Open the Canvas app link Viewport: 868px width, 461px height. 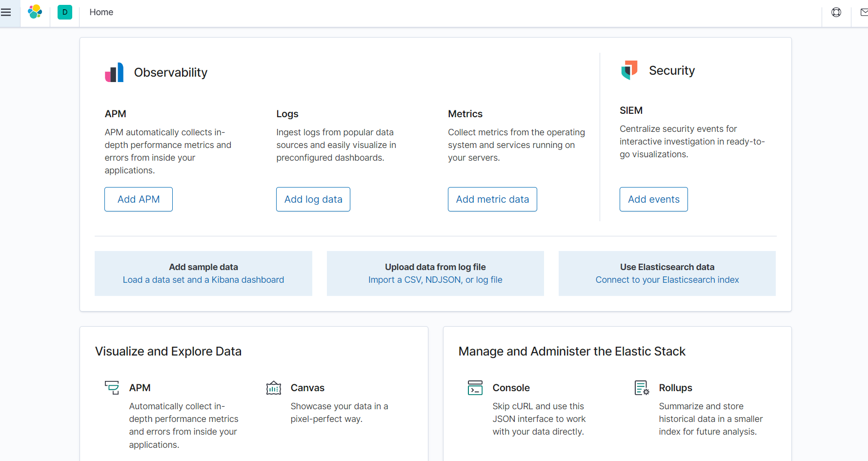pyautogui.click(x=307, y=388)
